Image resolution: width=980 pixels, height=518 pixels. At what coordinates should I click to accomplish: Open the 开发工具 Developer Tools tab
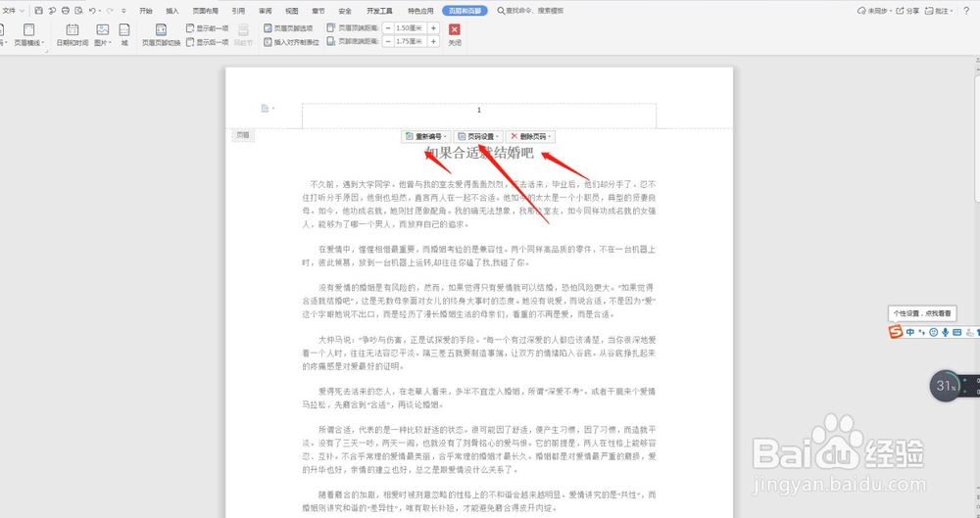pos(380,11)
